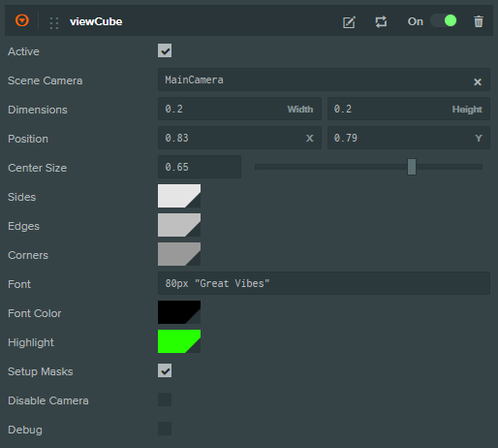Click the Center Size slider handle
This screenshot has width=498, height=448.
[412, 167]
